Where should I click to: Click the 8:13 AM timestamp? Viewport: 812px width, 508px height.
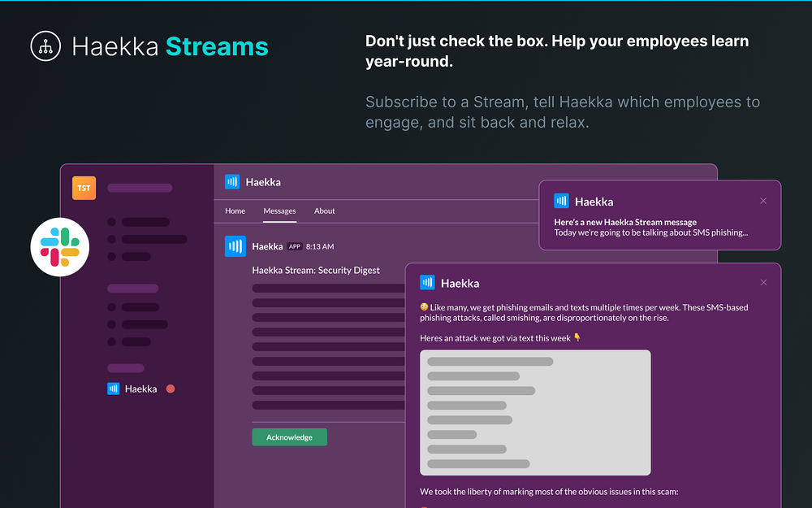[x=320, y=247]
